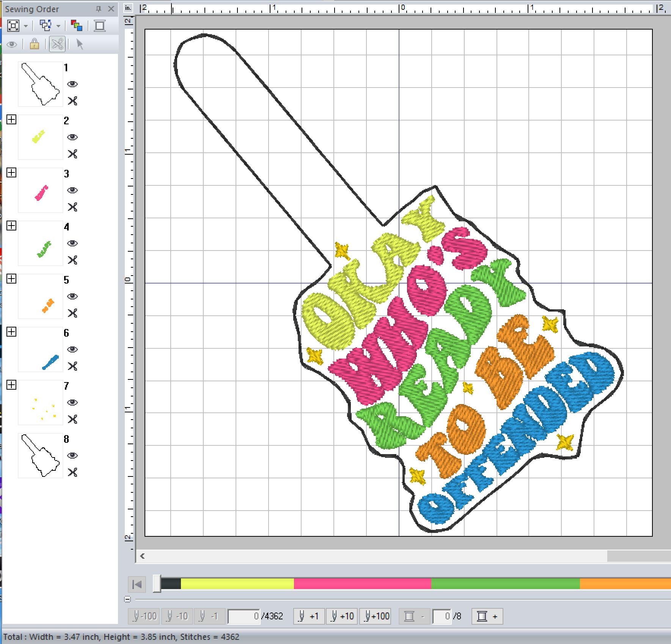Click the padlock lock icon
671x644 pixels.
coord(35,44)
